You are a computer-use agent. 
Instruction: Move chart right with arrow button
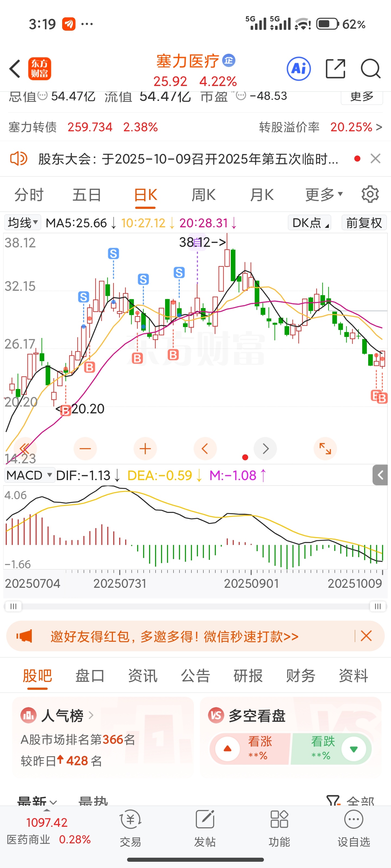tap(265, 448)
